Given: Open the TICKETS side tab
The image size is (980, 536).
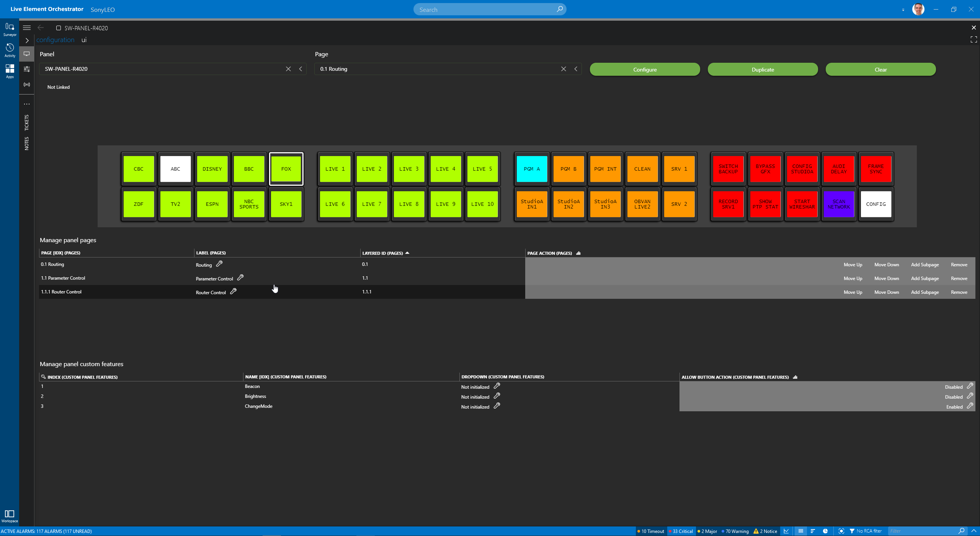Looking at the screenshot, I should (26, 122).
